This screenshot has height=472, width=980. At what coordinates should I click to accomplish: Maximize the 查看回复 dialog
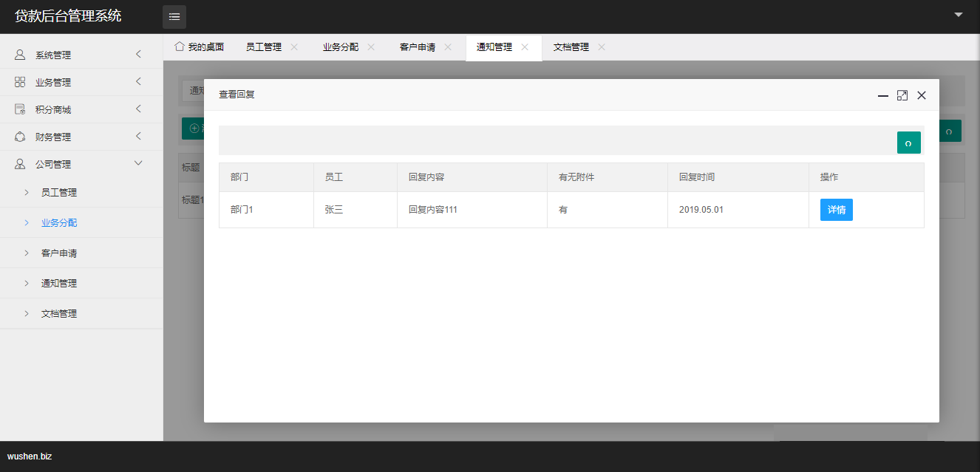[x=902, y=95]
